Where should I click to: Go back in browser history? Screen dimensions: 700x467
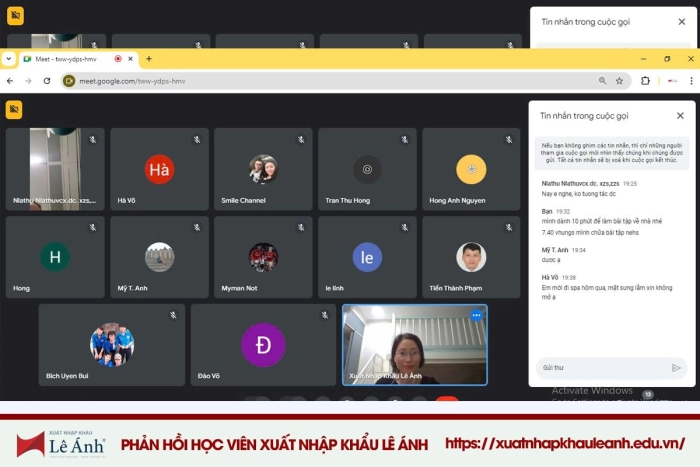click(10, 81)
